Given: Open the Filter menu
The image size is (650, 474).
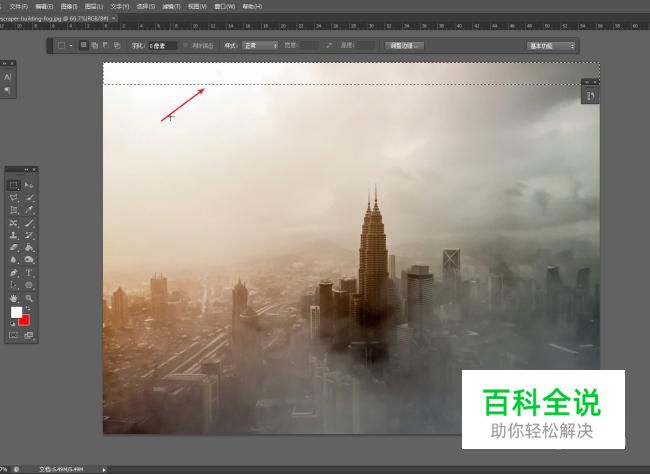Looking at the screenshot, I should [x=171, y=6].
